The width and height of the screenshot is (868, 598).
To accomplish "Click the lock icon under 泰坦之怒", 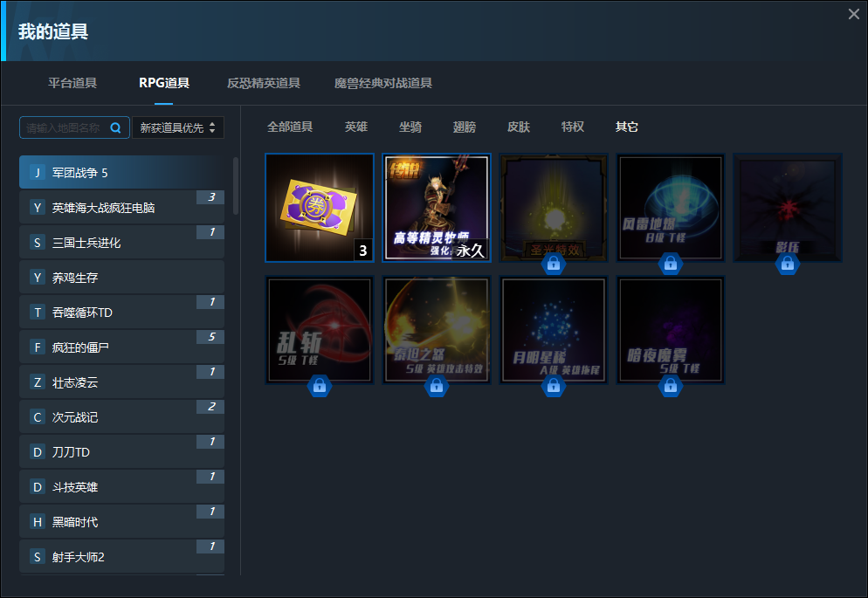I will [x=436, y=386].
